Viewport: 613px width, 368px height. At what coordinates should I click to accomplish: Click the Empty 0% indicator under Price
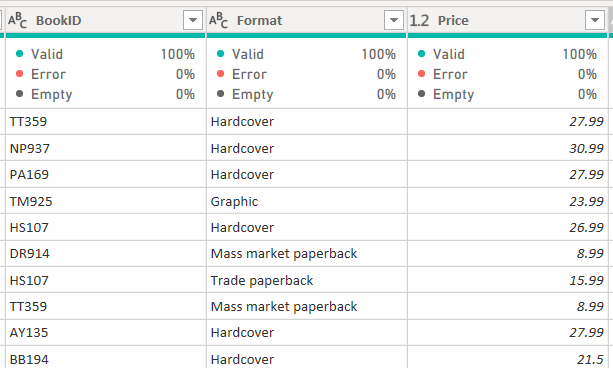point(507,94)
